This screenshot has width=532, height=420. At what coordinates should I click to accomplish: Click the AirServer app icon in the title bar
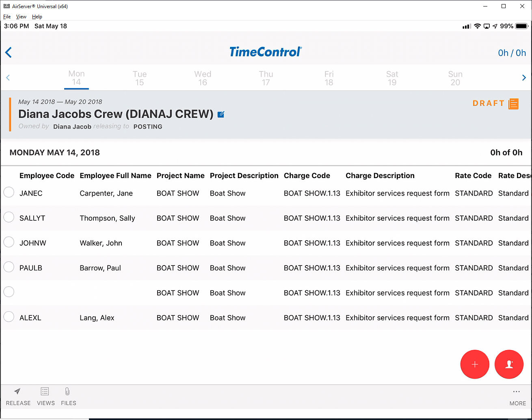[x=6, y=6]
